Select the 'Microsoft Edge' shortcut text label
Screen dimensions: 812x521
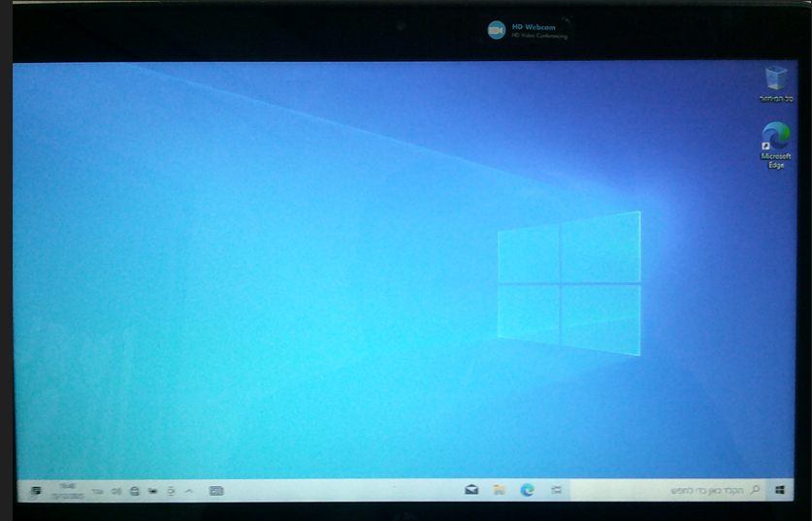pos(775,160)
